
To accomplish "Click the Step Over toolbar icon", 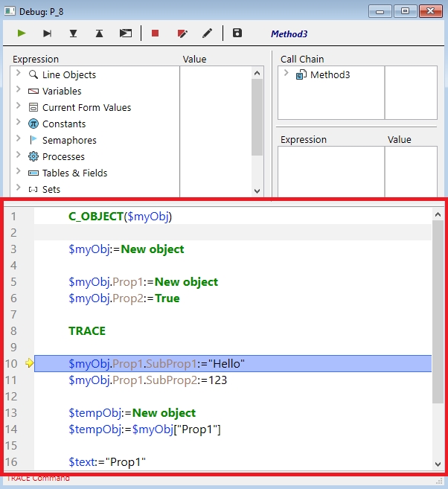I will [x=48, y=33].
